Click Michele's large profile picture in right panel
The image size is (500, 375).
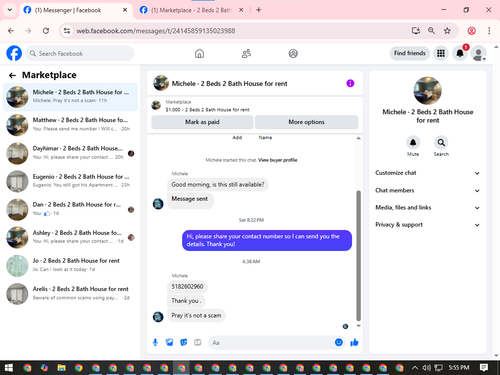pos(427,91)
